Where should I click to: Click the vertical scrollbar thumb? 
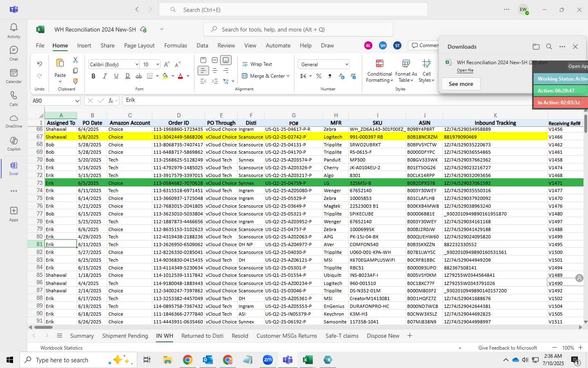click(x=586, y=124)
